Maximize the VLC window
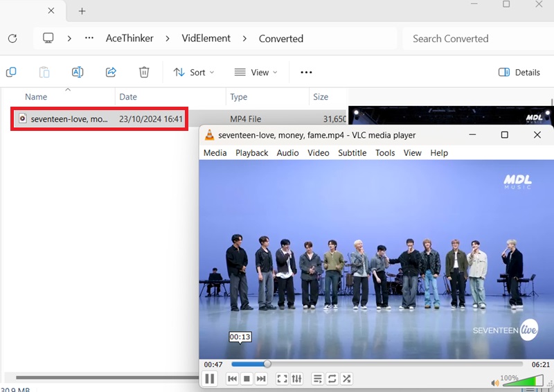554x392 pixels. coord(505,134)
